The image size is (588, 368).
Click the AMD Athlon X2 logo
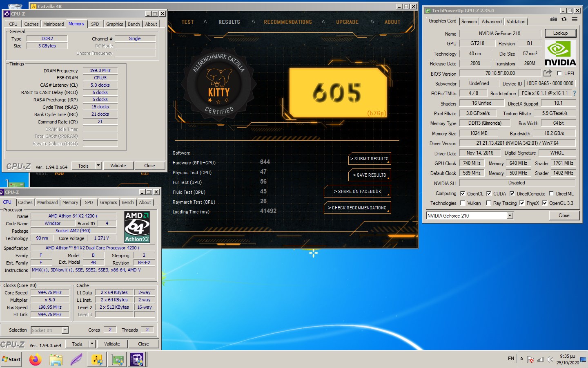pyautogui.click(x=137, y=227)
